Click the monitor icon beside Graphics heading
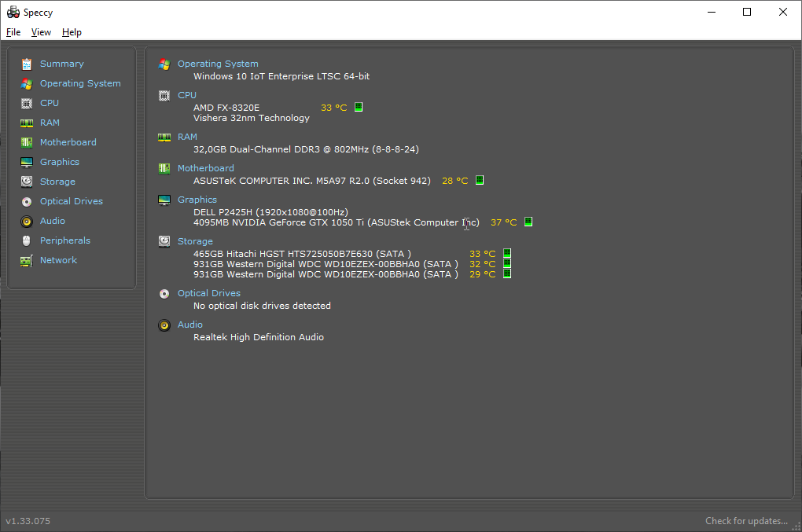This screenshot has height=532, width=802. (164, 200)
